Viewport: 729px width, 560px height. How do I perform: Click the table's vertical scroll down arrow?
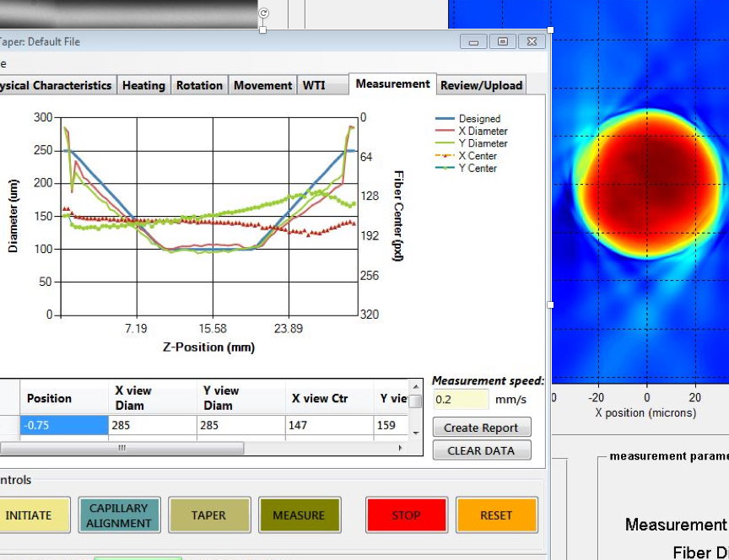coord(415,433)
